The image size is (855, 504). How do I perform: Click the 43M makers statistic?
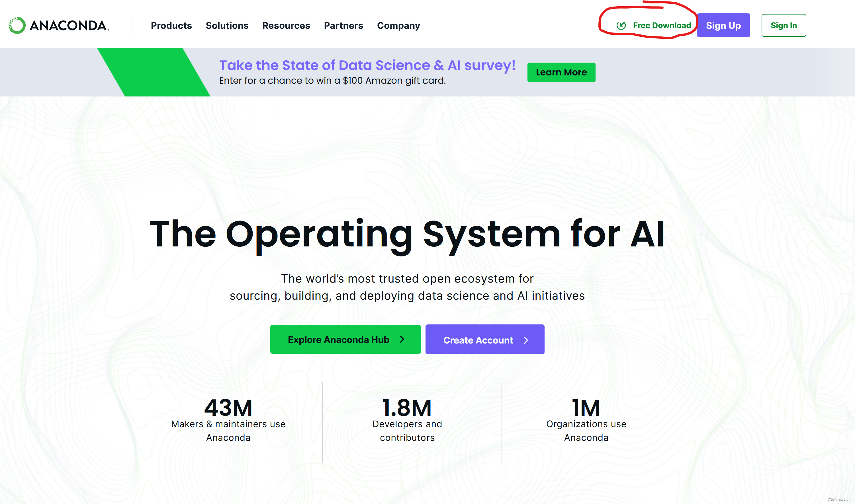click(x=228, y=408)
